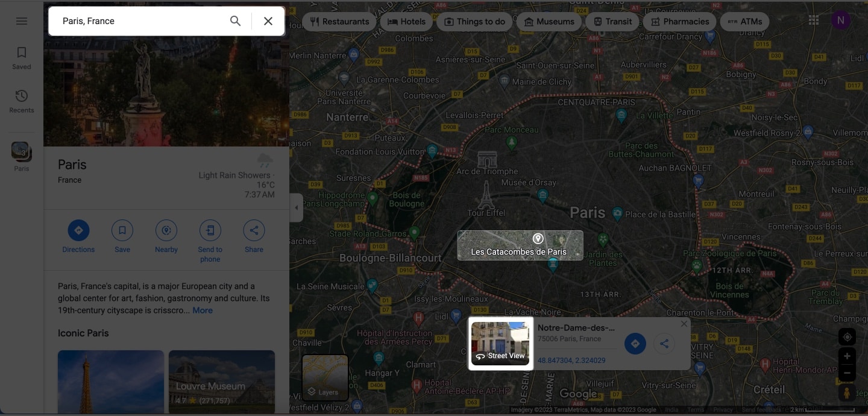The width and height of the screenshot is (868, 416).
Task: Get directions from the Notre-Dame-des card
Action: pyautogui.click(x=635, y=344)
